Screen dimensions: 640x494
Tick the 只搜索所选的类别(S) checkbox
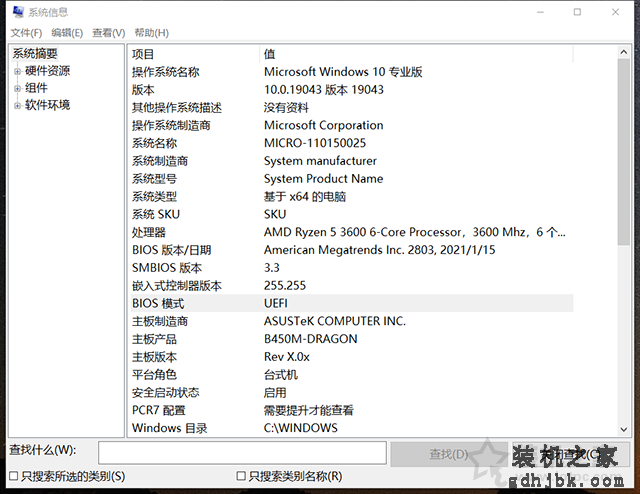click(x=13, y=476)
